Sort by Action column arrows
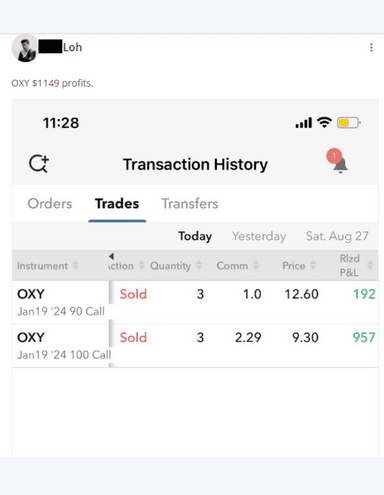Screen dimensions: 384x495 point(142,265)
